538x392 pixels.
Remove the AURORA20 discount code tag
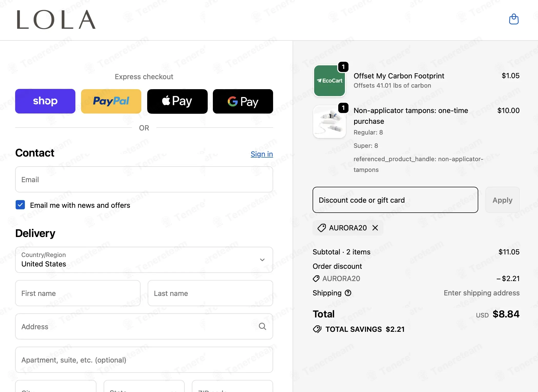click(375, 228)
